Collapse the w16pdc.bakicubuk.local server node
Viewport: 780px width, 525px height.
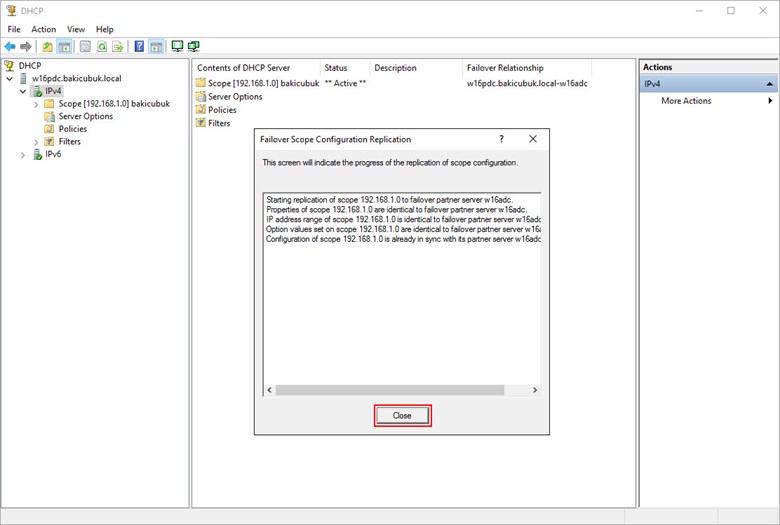click(x=10, y=78)
